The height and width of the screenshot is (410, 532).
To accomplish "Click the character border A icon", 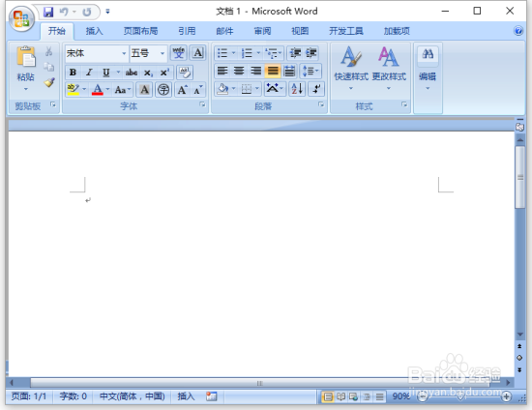I will (197, 53).
